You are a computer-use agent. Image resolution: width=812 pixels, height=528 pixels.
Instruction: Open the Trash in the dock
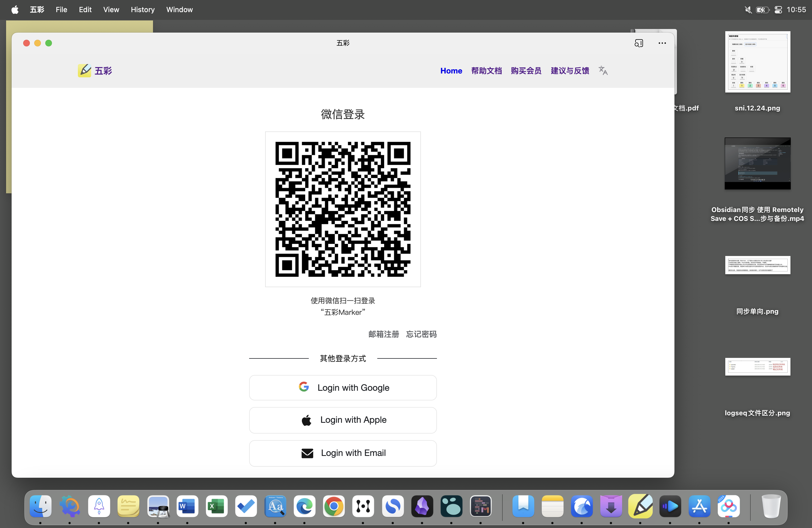[x=771, y=506]
